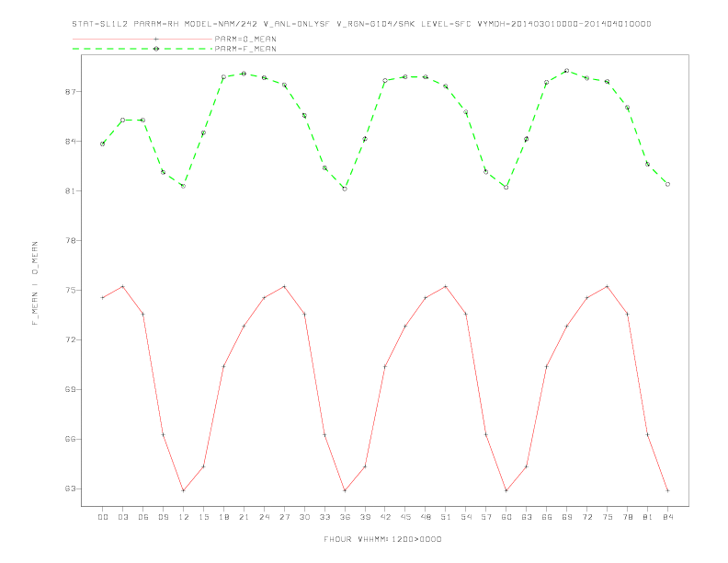Click the PARM=O_MEAN legend label

245,39
